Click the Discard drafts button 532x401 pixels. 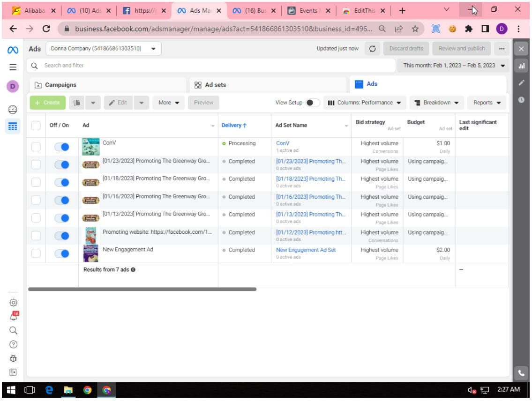[x=406, y=49]
